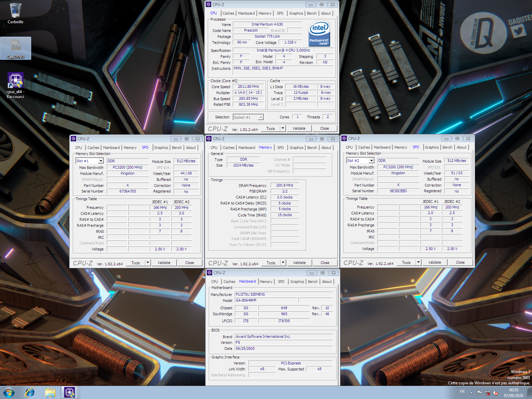Click the title icon of Memory tab window

click(x=209, y=139)
